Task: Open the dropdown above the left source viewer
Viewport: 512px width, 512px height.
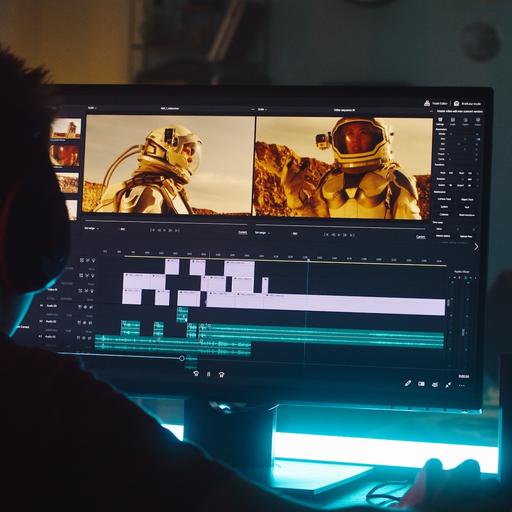Action: pyautogui.click(x=92, y=108)
